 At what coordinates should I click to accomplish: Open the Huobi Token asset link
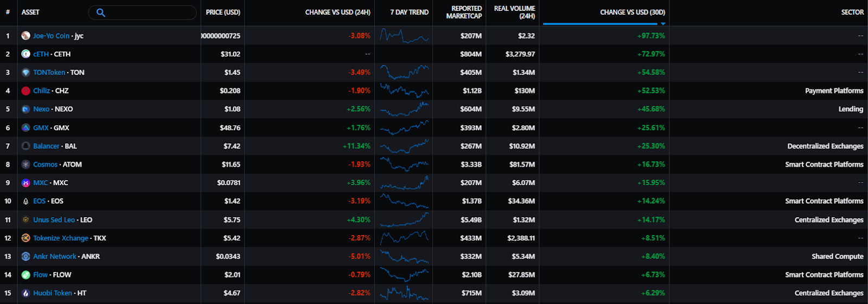click(52, 293)
